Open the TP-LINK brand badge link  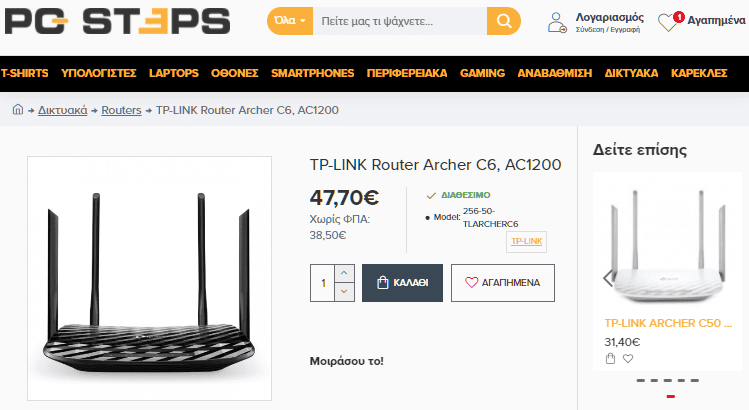click(526, 241)
